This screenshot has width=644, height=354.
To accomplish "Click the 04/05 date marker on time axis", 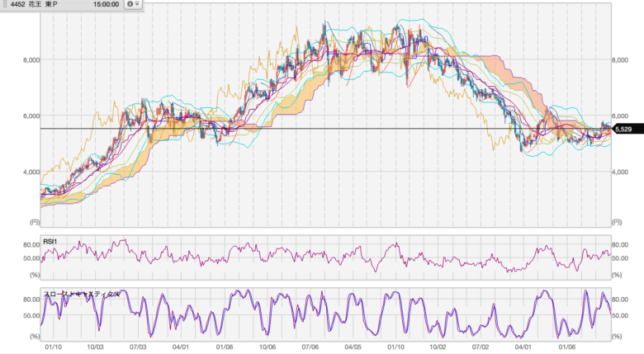I will click(353, 348).
